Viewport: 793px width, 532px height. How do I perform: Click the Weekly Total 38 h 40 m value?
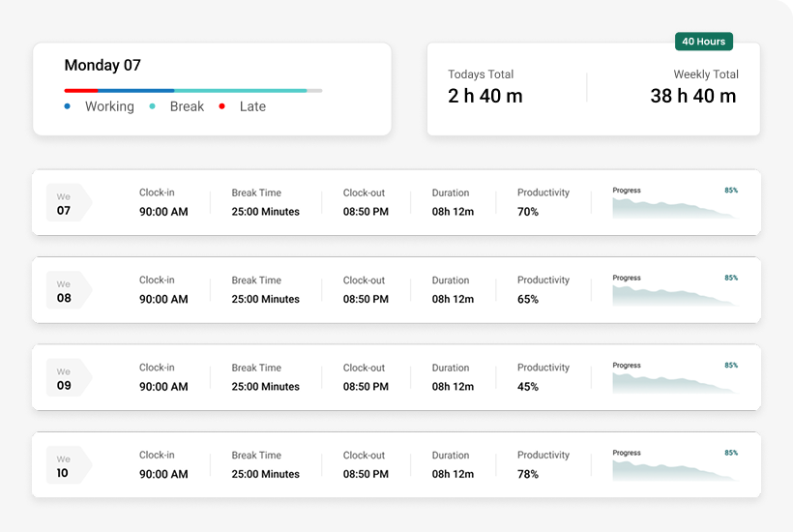coord(692,96)
